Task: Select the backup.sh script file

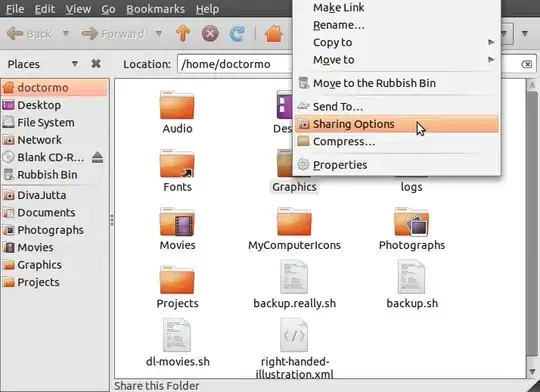Action: [x=411, y=277]
